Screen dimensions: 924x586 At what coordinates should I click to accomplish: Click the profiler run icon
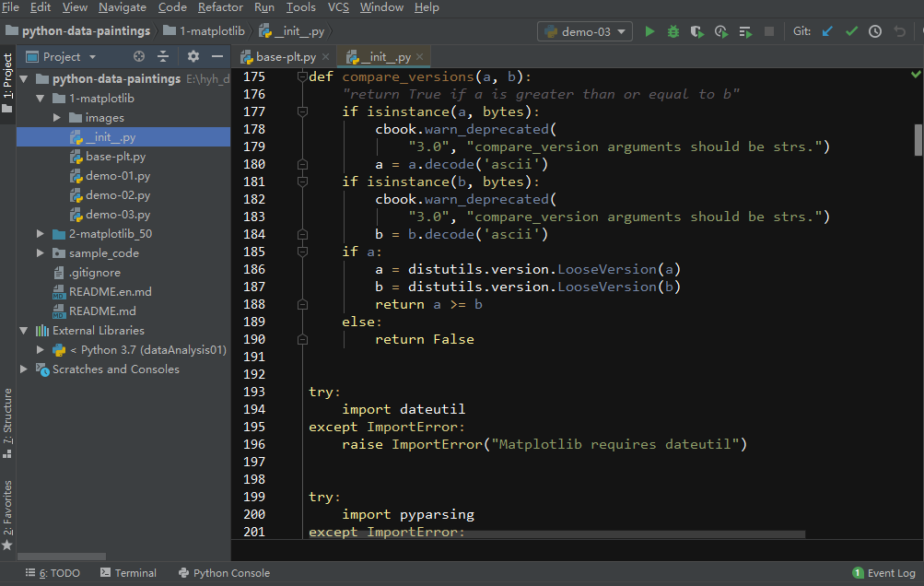pyautogui.click(x=721, y=31)
